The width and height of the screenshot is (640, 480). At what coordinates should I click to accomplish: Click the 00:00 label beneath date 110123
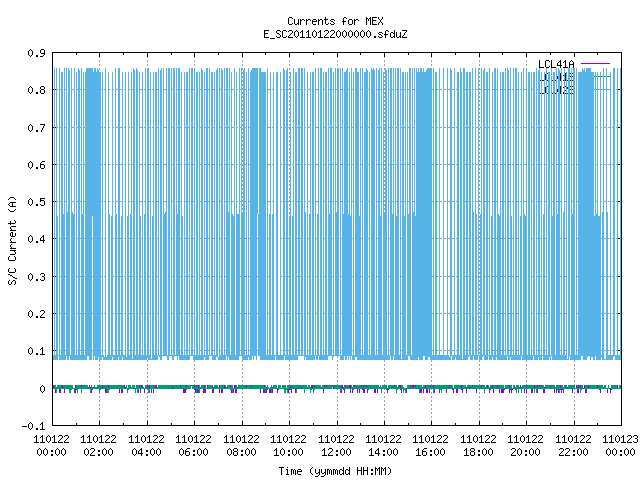[x=620, y=452]
